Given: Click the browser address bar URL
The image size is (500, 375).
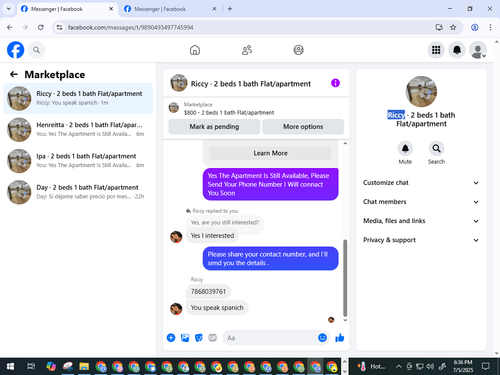Looking at the screenshot, I should 130,27.
